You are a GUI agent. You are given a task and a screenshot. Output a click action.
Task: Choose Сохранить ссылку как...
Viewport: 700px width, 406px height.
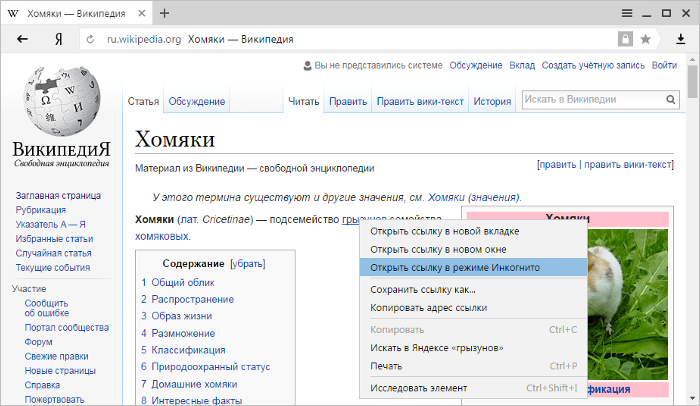pos(473,289)
